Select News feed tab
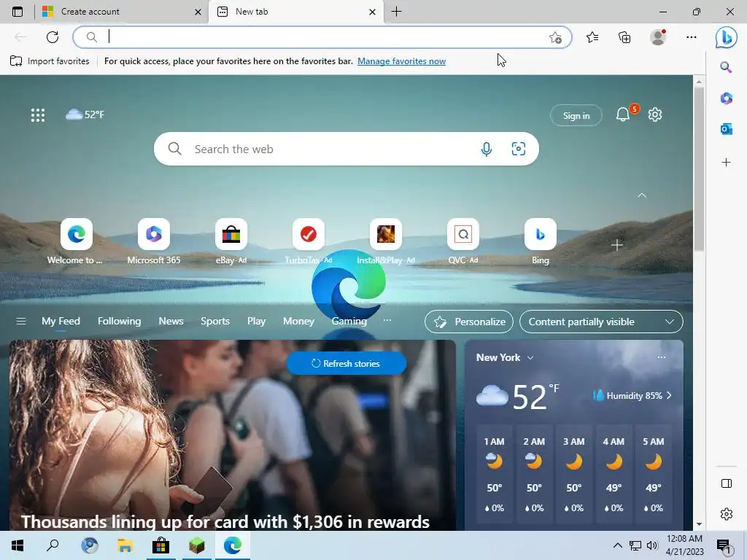The image size is (747, 560). [x=171, y=322]
